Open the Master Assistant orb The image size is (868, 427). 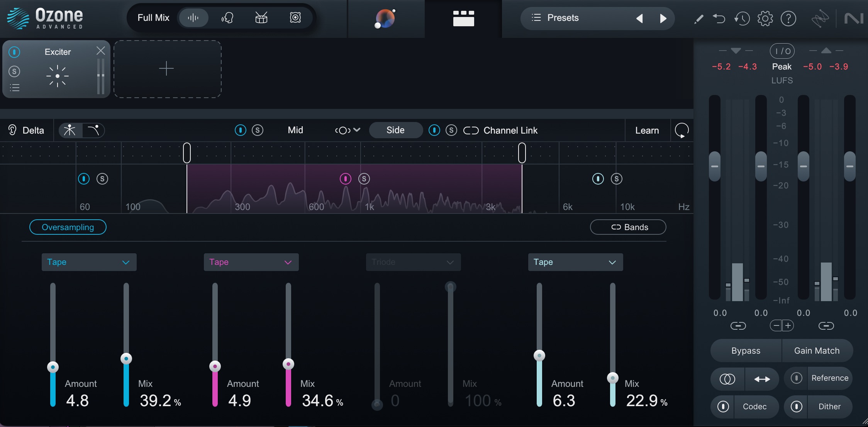(385, 19)
